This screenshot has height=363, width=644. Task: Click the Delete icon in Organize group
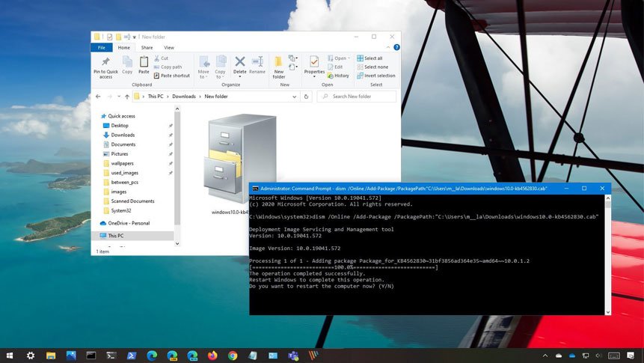(239, 63)
